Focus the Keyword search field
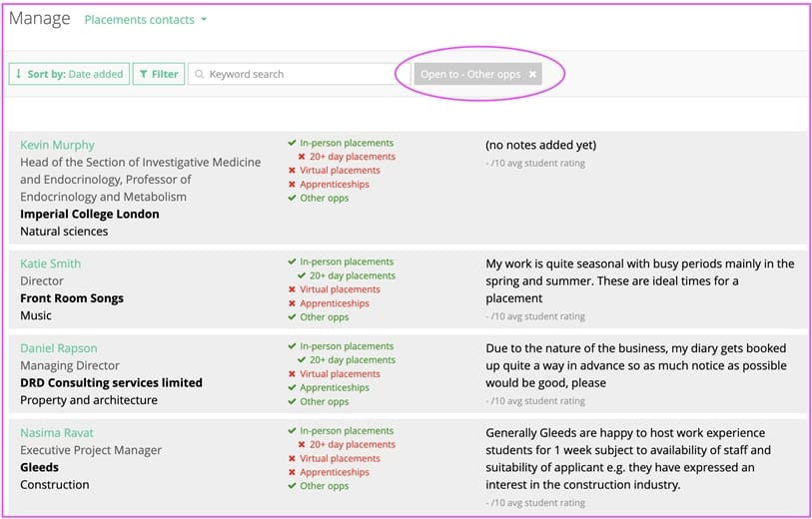The width and height of the screenshot is (812, 519). [300, 74]
